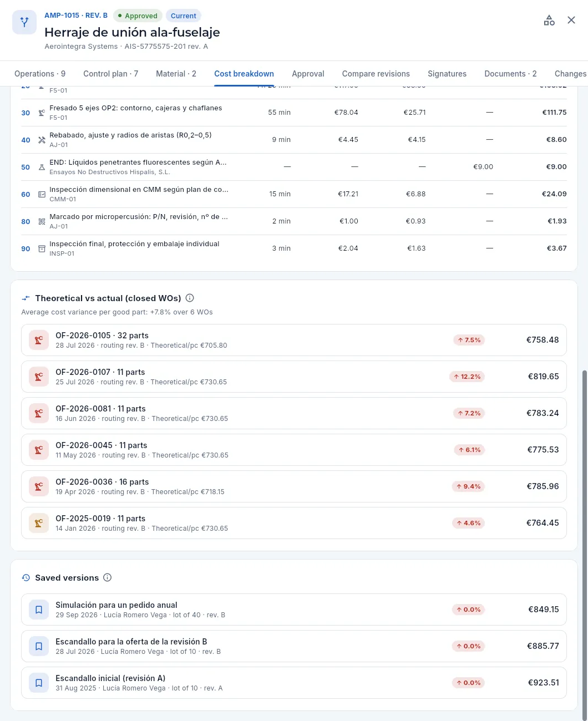
Task: Click operation number 30 link
Action: (x=26, y=113)
